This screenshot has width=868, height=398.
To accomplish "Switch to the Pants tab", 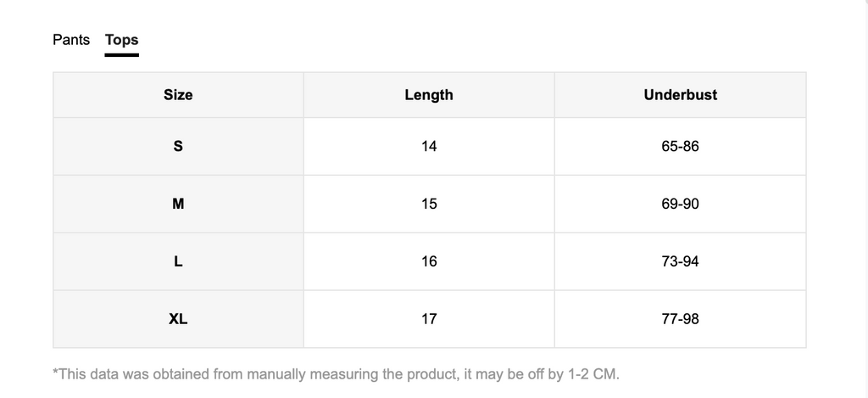I will [71, 40].
